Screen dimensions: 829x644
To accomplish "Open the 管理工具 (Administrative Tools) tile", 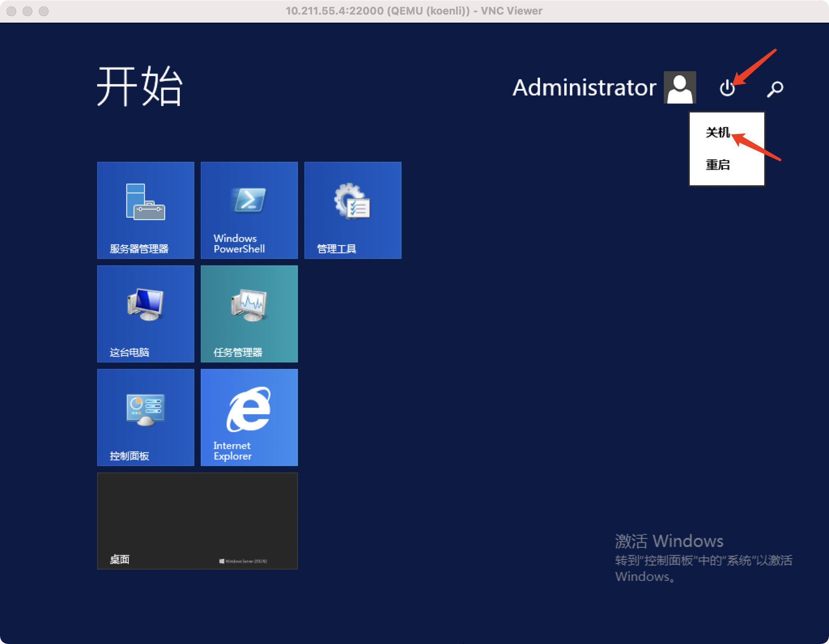I will [x=353, y=210].
